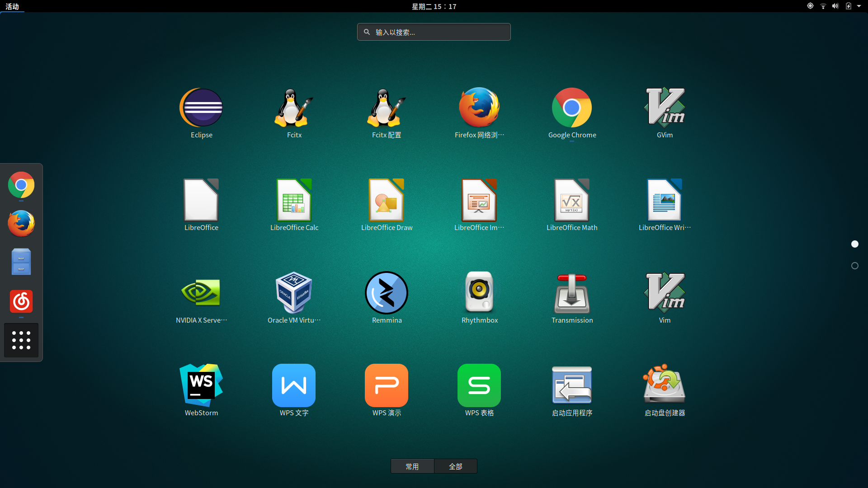Launch the Rhythmbox music player

point(479,299)
